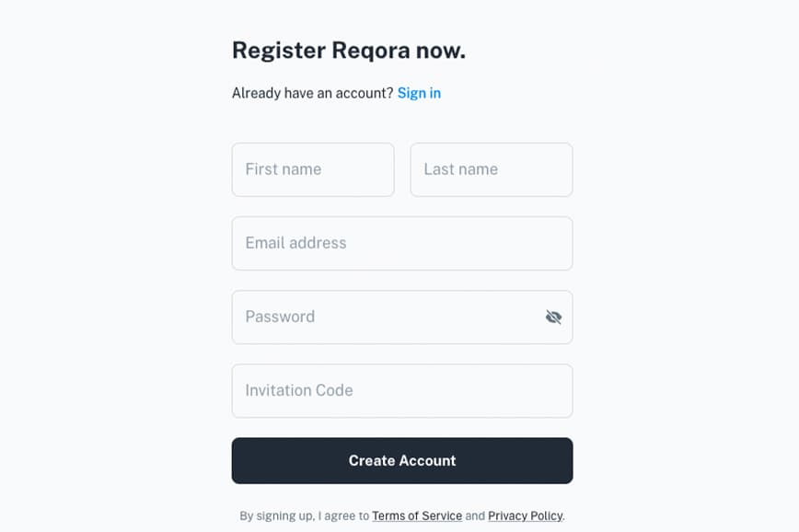Show the password using the crossed-eye icon
Screen dimensions: 799x532
[x=553, y=317]
